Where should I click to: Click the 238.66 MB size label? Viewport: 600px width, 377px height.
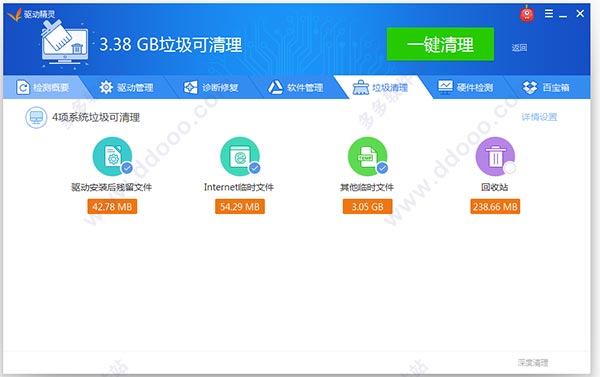[x=495, y=207]
